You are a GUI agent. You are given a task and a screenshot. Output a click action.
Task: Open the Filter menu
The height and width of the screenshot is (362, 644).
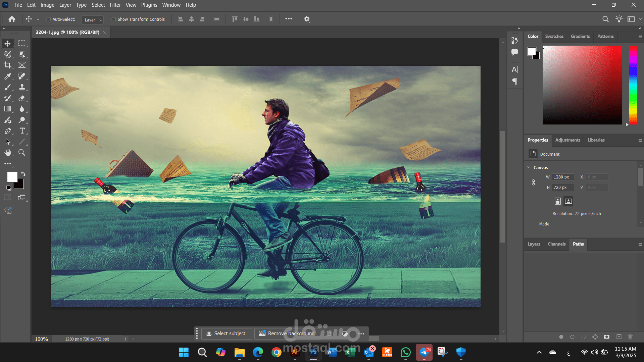point(115,5)
